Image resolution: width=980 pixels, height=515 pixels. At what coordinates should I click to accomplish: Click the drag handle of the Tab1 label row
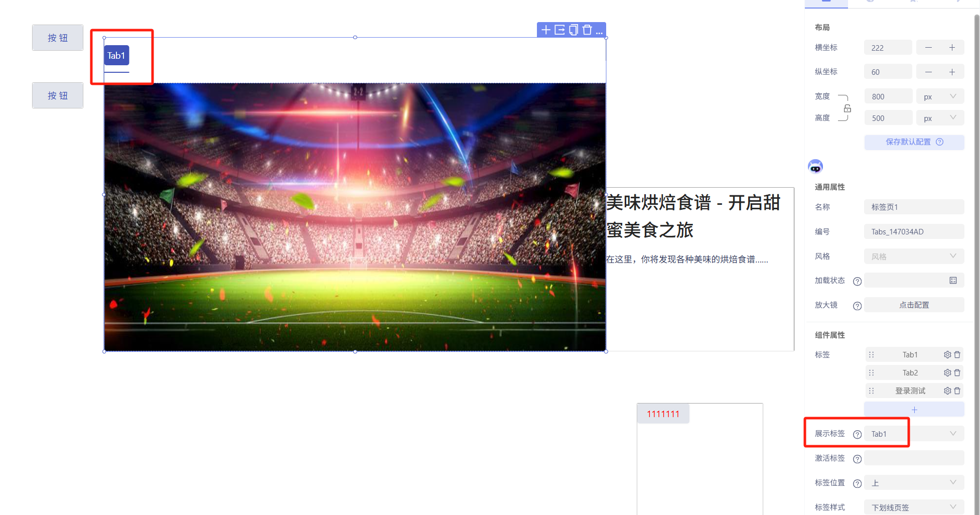tap(872, 354)
